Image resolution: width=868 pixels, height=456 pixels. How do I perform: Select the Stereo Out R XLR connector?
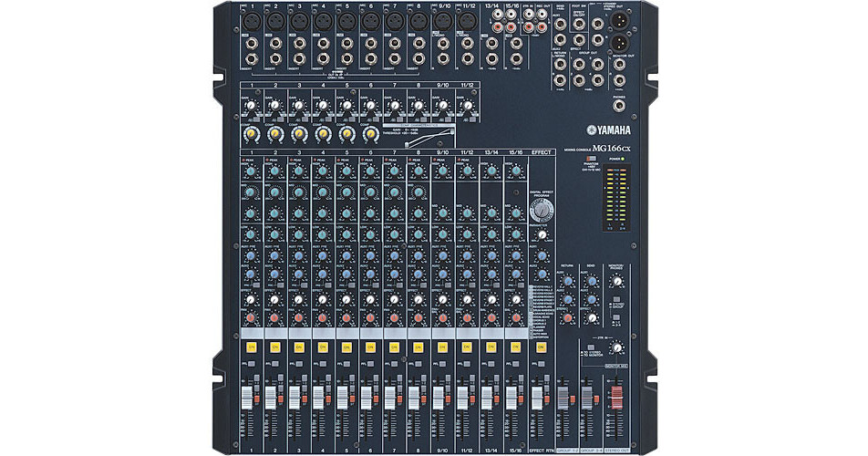point(618,43)
